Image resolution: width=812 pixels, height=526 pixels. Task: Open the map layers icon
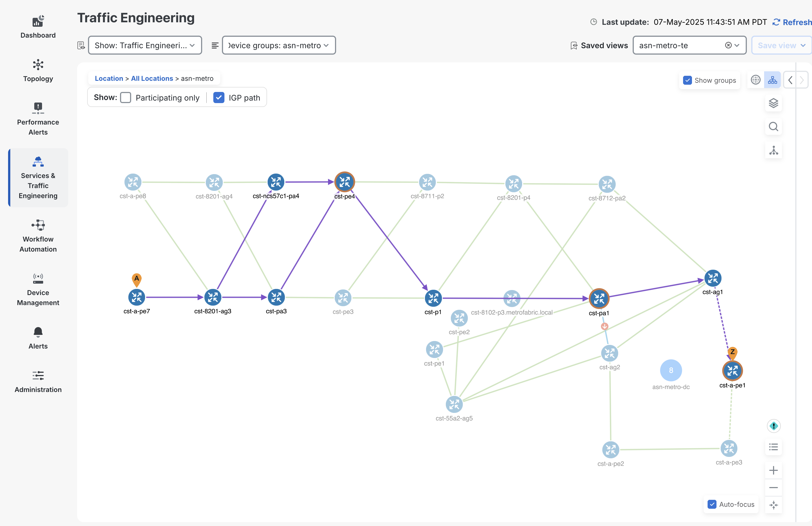(x=773, y=103)
